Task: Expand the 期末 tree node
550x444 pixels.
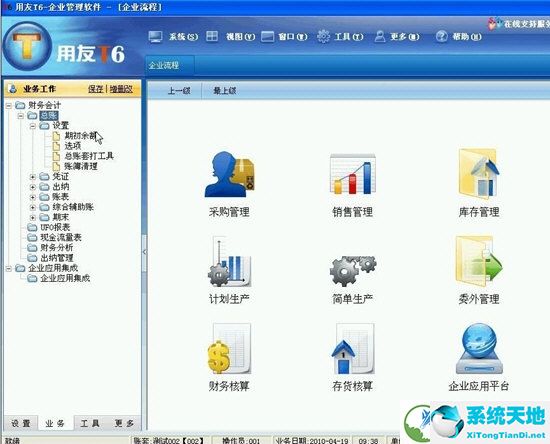Action: click(33, 217)
